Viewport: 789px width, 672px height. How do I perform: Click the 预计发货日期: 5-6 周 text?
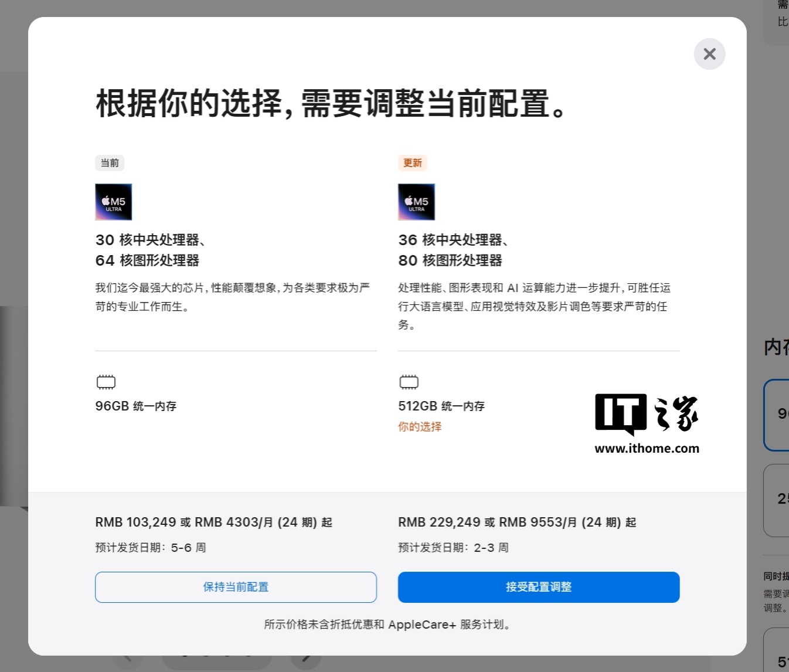point(151,548)
